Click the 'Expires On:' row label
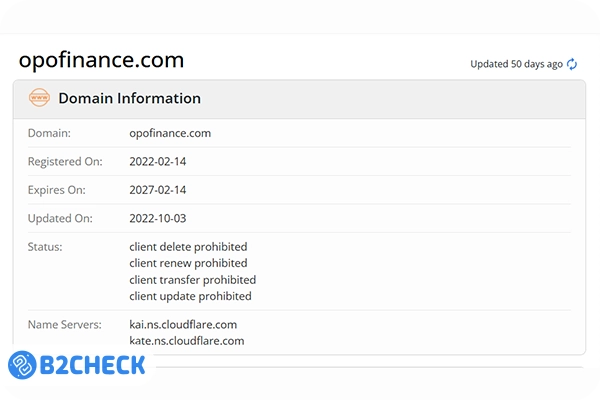The height and width of the screenshot is (400, 600). pyautogui.click(x=57, y=190)
